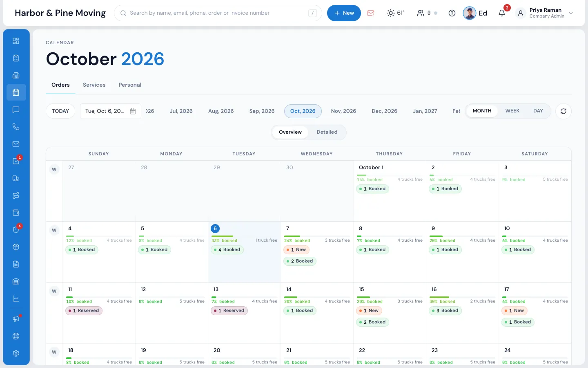
Task: Jump to Nov, 2026 month
Action: [x=343, y=111]
